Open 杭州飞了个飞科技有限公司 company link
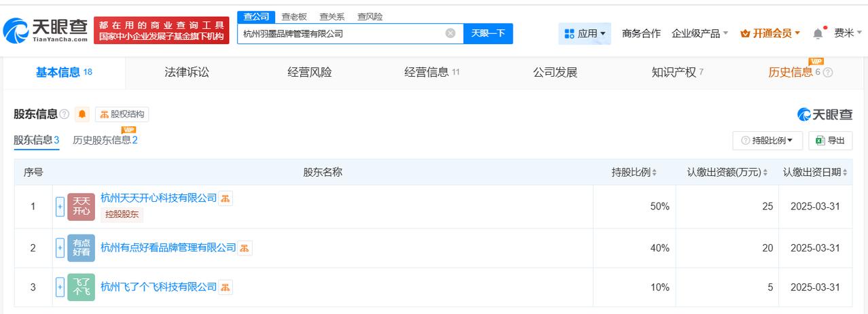 click(158, 287)
